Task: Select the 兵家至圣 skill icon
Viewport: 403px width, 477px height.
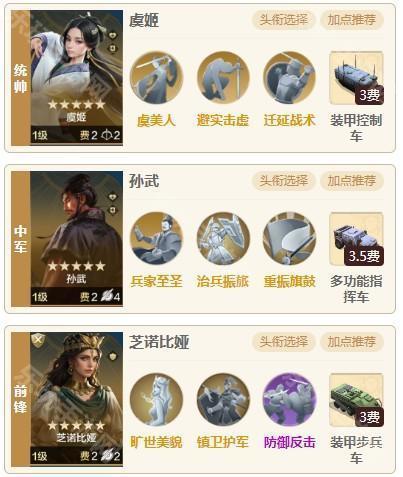Action: pos(156,239)
